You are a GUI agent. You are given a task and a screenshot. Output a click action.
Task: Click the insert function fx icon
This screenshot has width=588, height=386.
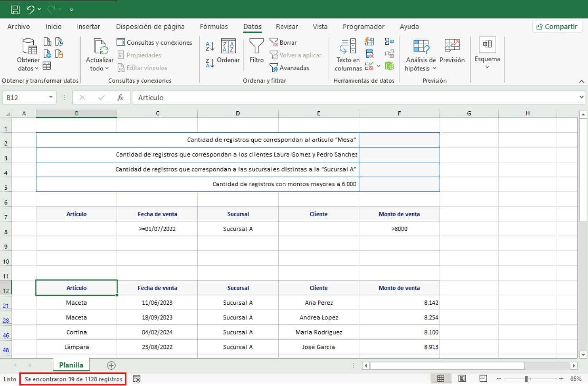120,98
